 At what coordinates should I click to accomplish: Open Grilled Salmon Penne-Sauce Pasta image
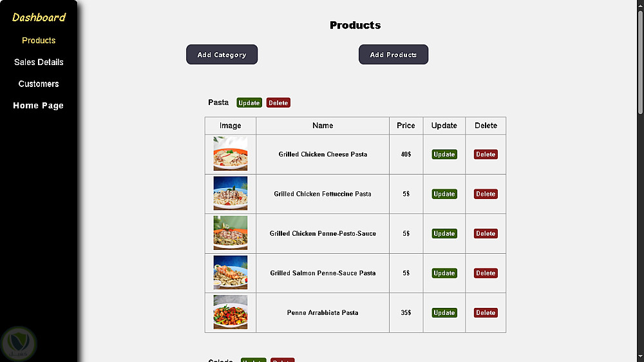coord(231,272)
